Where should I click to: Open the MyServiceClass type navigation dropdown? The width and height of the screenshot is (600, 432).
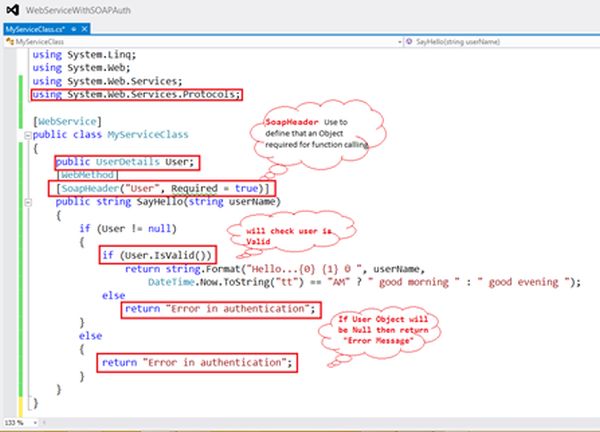204,42
